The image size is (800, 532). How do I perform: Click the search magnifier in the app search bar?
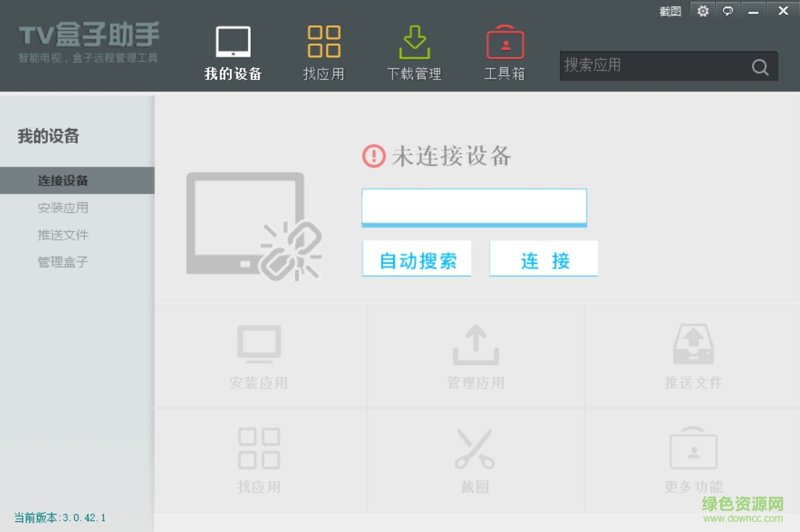click(759, 66)
